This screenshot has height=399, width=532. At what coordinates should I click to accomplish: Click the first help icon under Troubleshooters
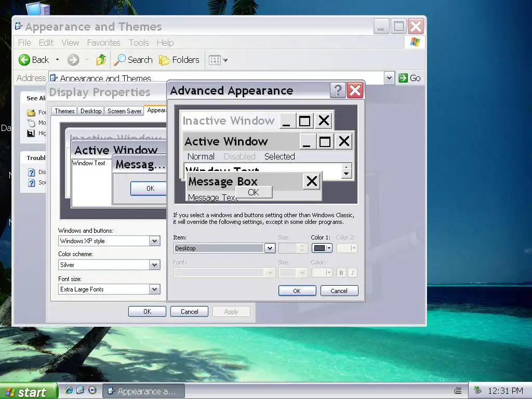click(31, 172)
